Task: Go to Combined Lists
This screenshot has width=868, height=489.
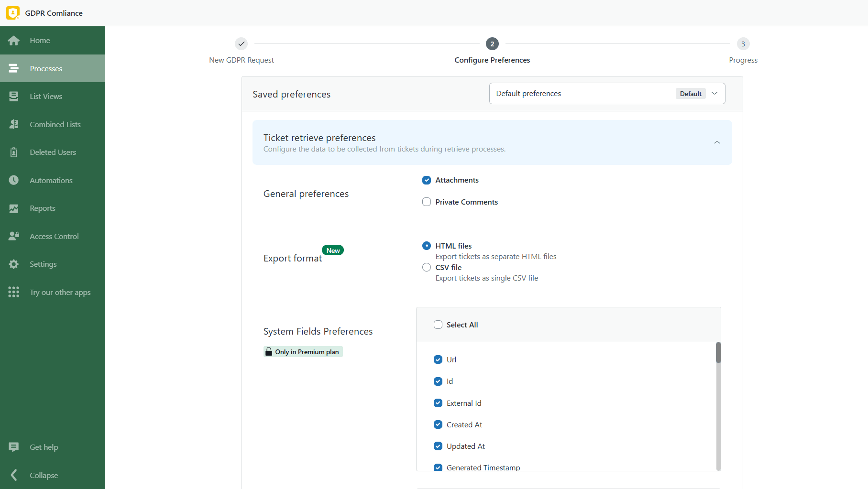Action: coord(53,124)
